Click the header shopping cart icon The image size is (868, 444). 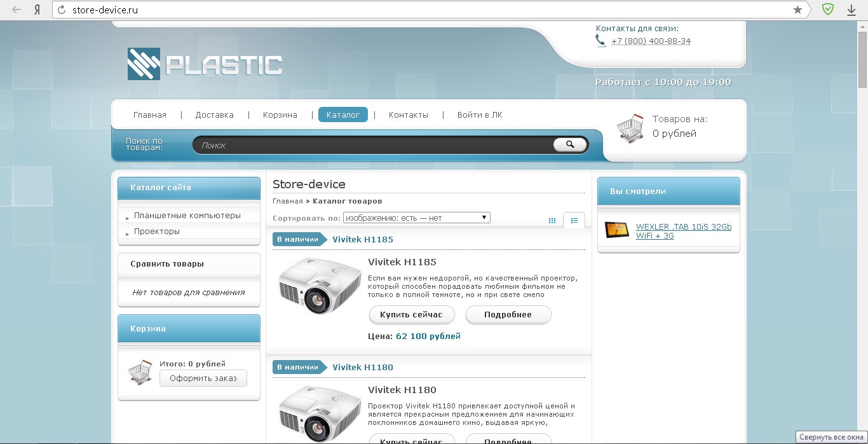(x=630, y=128)
